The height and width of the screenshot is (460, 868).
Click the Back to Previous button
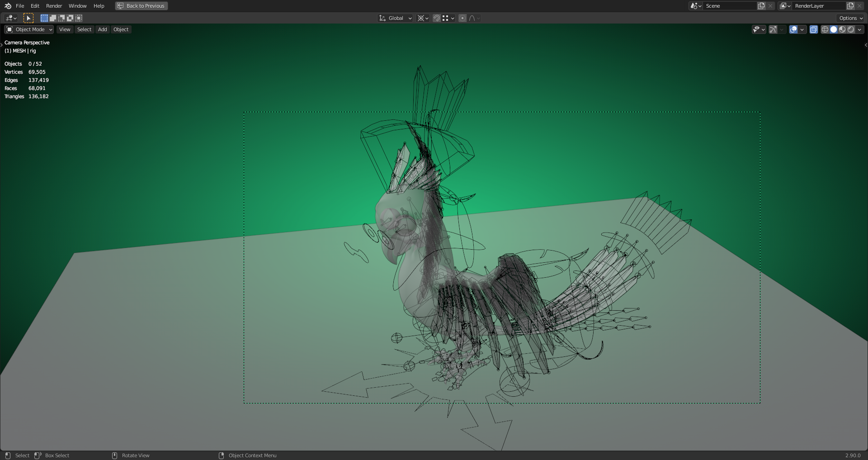[x=141, y=6]
